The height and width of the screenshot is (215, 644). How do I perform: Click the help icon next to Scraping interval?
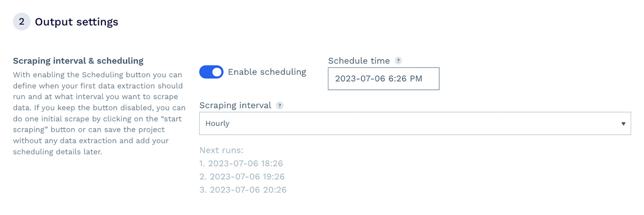(279, 106)
